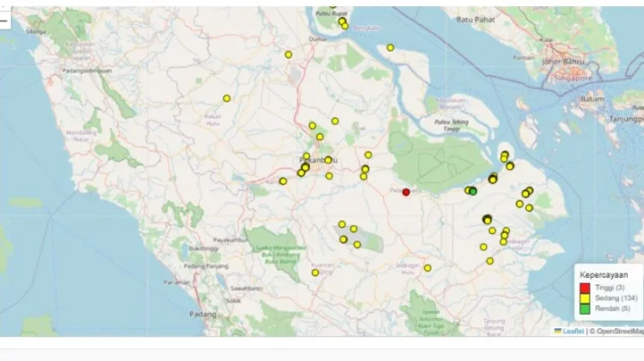Select yellow marker directly west of Pekanbaru cluster
644x361 pixels.
(x=283, y=180)
